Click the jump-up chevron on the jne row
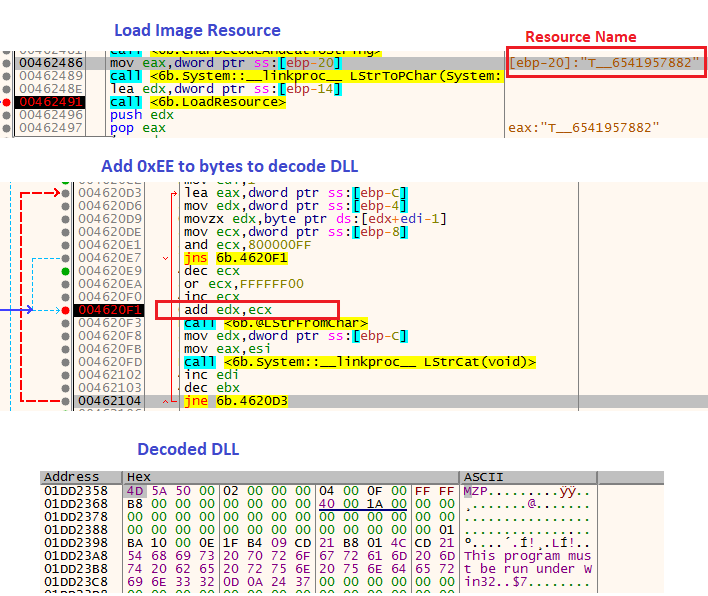This screenshot has width=708, height=596. (166, 401)
